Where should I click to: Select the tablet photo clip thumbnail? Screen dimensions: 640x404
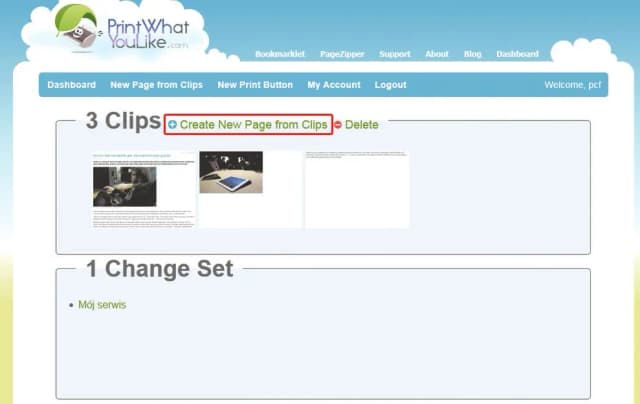pyautogui.click(x=250, y=190)
